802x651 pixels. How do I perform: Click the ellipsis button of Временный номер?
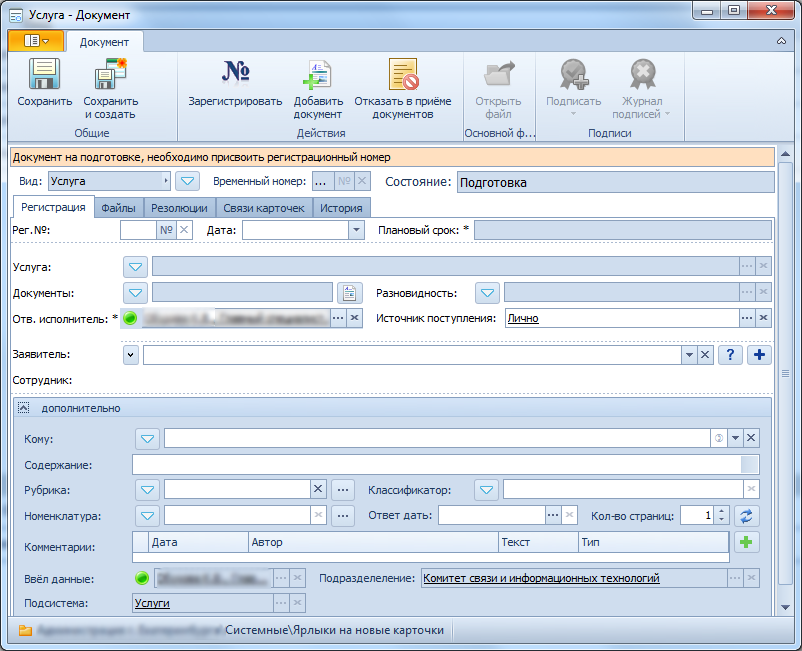click(322, 181)
